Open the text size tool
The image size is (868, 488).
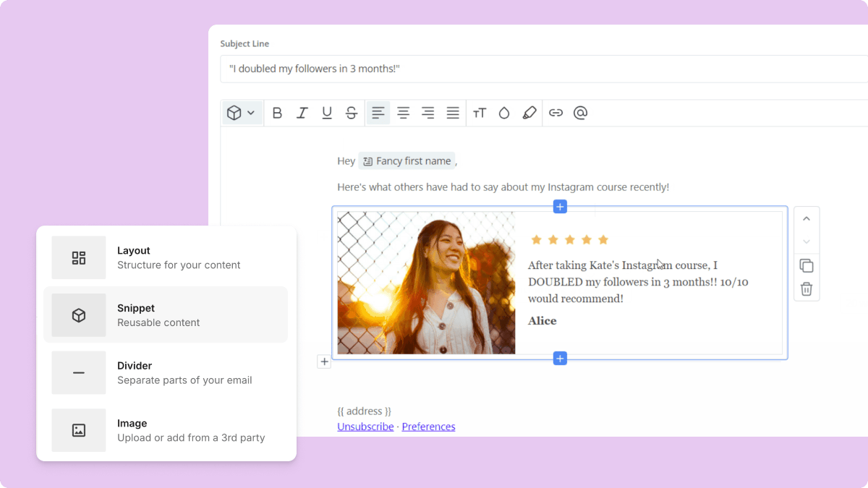pos(480,113)
